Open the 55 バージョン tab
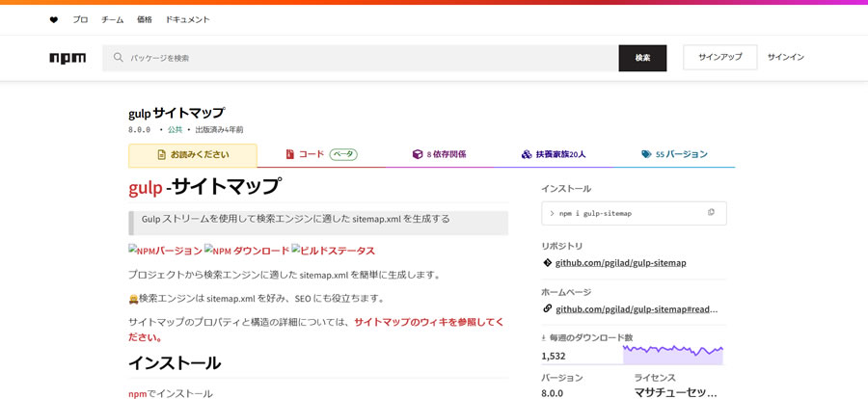The height and width of the screenshot is (399, 868). 674,155
